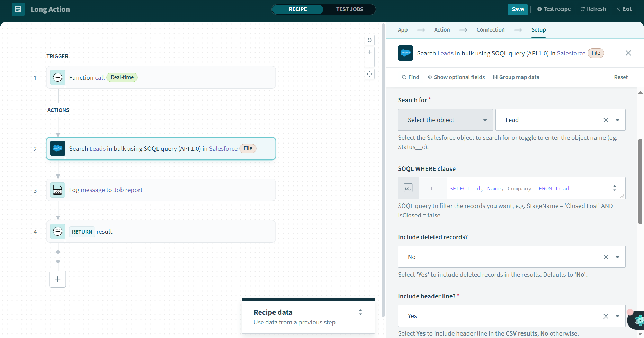Refresh the recipe editor

click(593, 9)
